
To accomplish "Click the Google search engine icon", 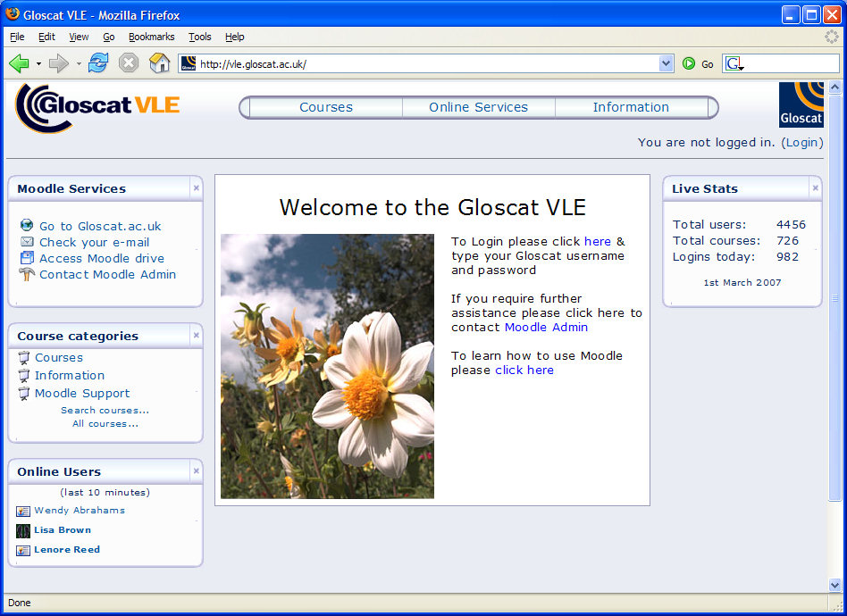I will pos(734,63).
